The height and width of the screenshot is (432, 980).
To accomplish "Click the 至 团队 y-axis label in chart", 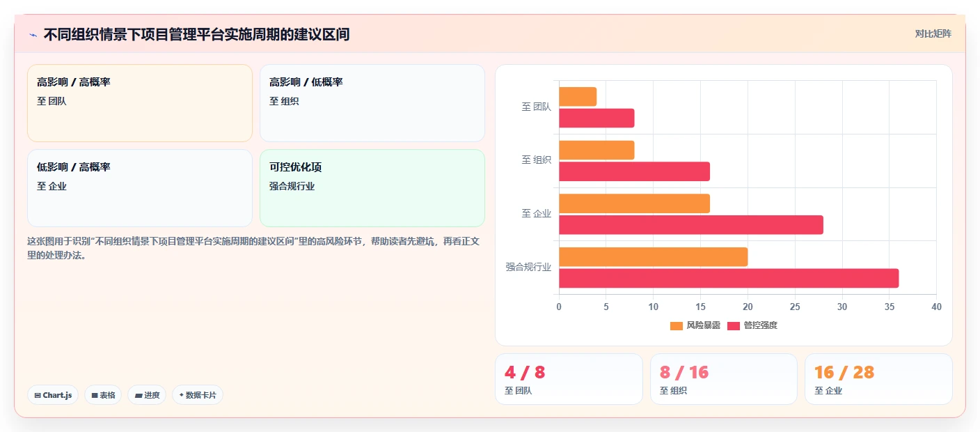I will [x=537, y=107].
